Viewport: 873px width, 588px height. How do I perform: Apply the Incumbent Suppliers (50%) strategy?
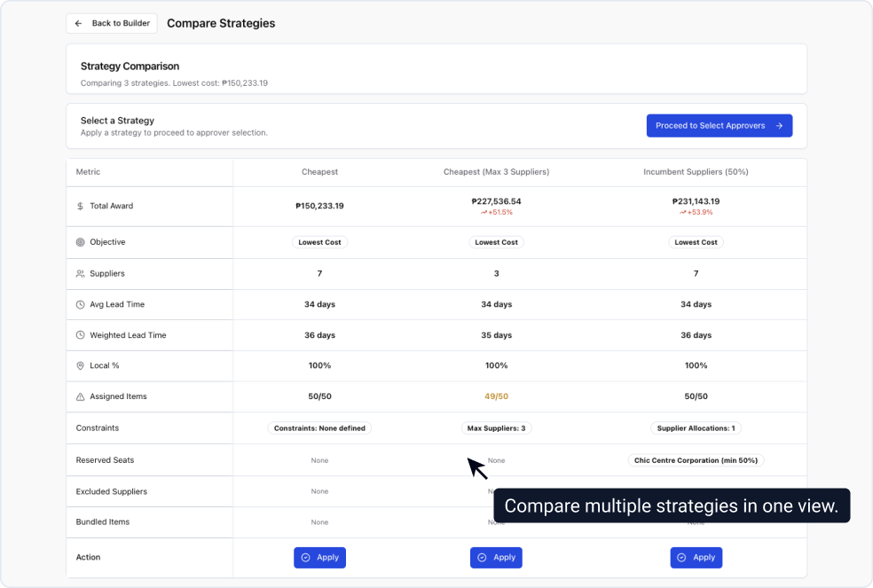click(x=696, y=557)
